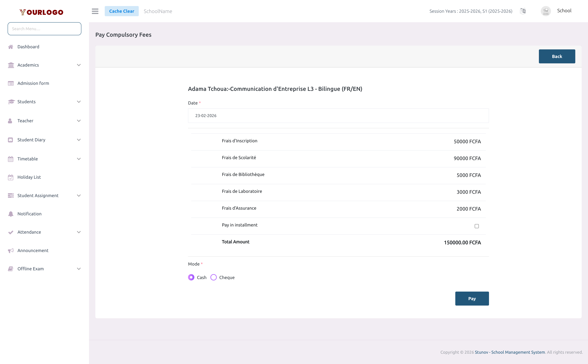
Task: Click the hamburger menu icon beside Cache Clear
Action: point(95,11)
